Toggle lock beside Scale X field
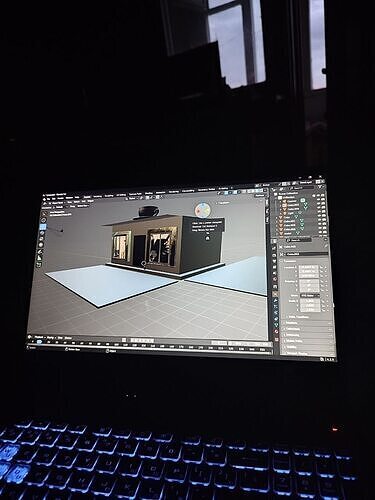 (323, 301)
